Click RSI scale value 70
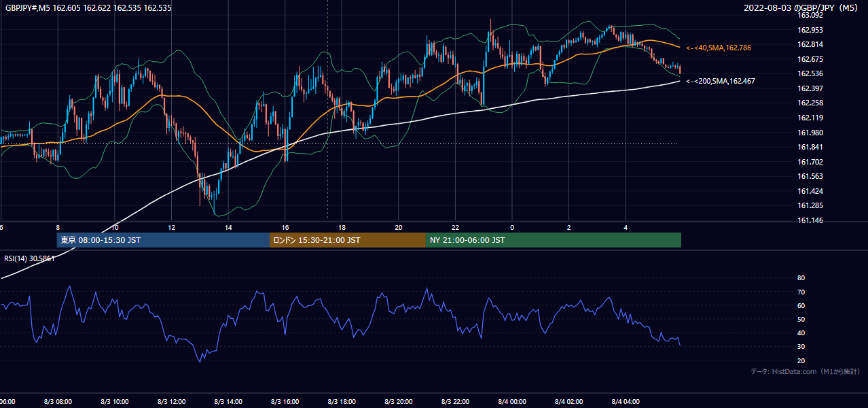 coord(801,292)
